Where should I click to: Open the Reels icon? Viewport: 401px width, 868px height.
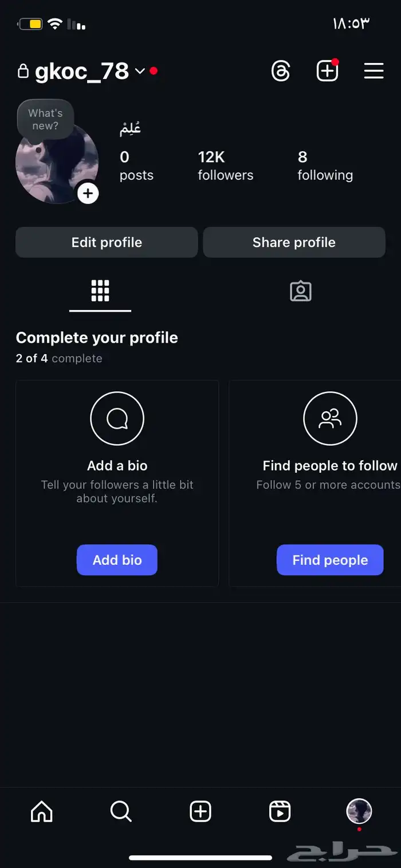coord(280,811)
